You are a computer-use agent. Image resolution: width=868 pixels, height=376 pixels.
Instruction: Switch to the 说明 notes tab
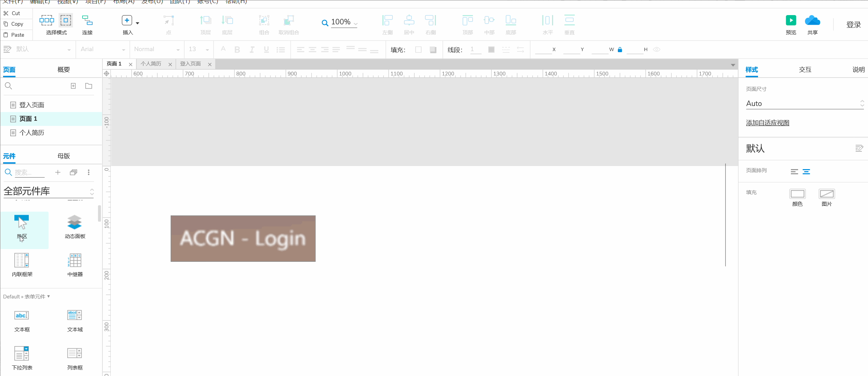858,70
